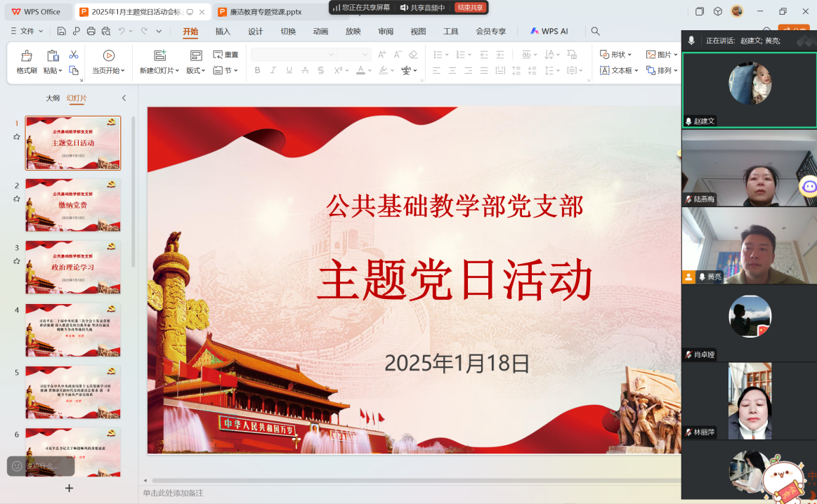Click the decrease font size icon
The width and height of the screenshot is (817, 504).
pyautogui.click(x=398, y=55)
